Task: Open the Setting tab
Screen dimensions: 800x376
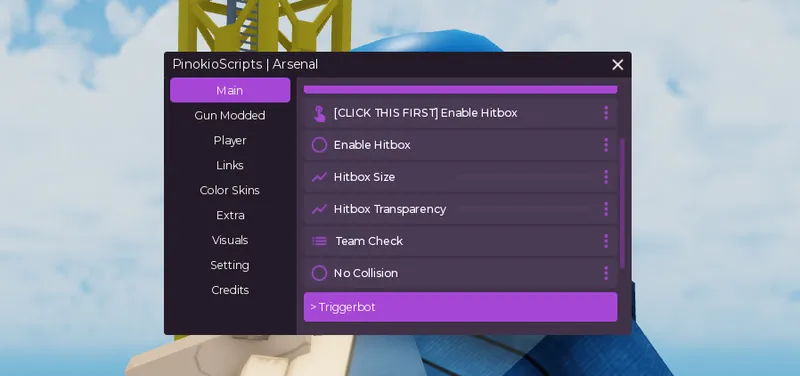Action: (230, 265)
